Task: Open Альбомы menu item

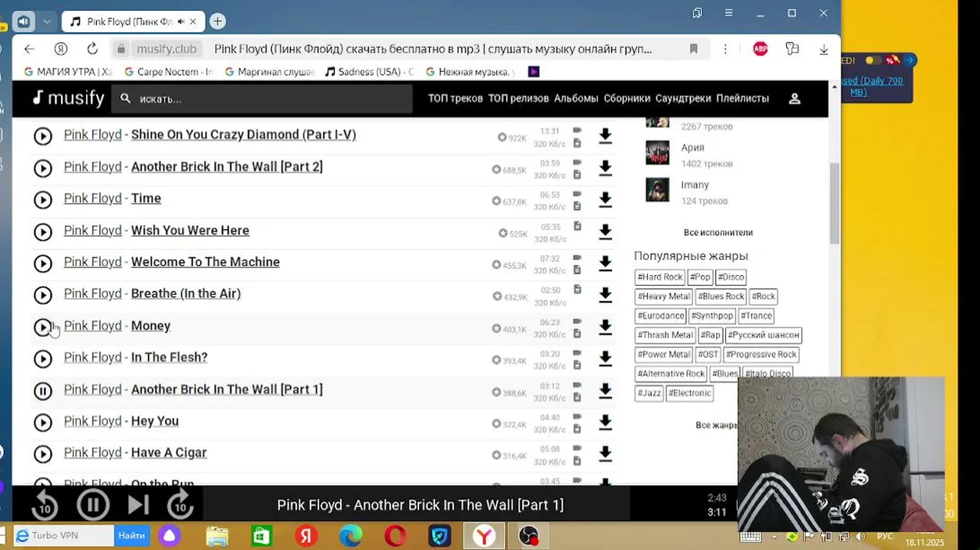Action: tap(576, 99)
